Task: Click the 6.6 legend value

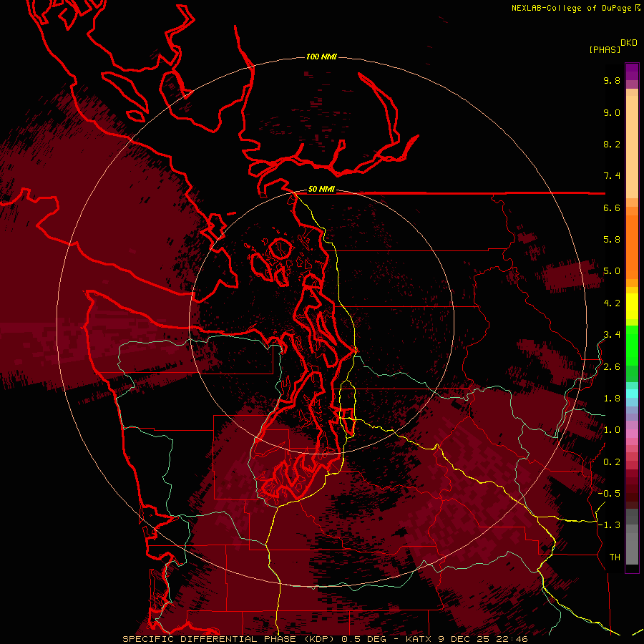Action: 612,208
